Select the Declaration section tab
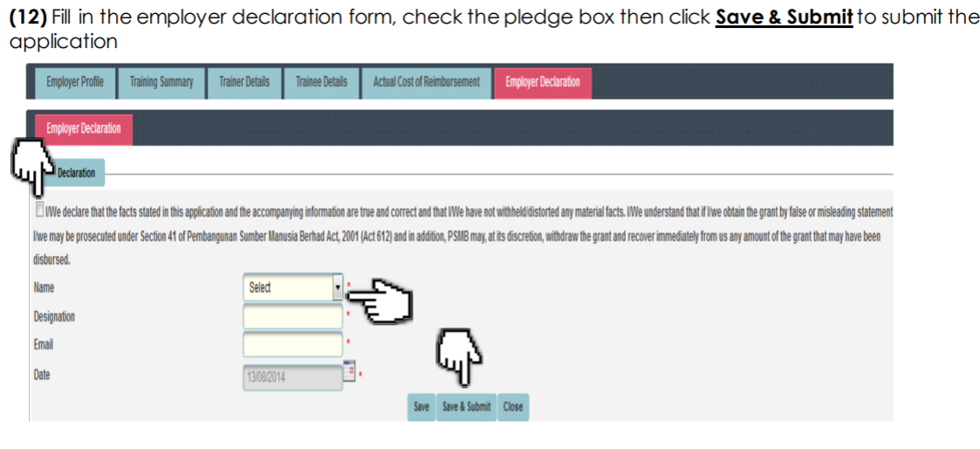 (77, 173)
